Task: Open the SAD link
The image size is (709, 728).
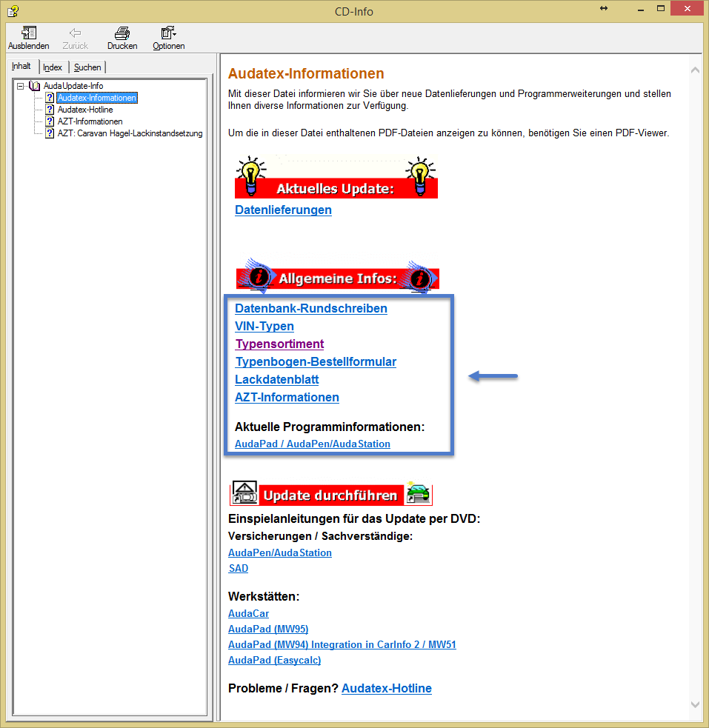Action: coord(239,568)
